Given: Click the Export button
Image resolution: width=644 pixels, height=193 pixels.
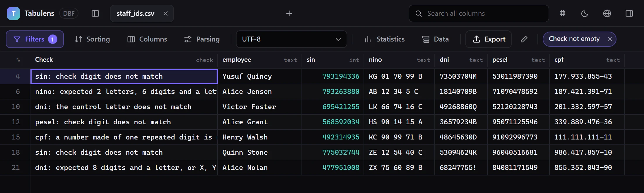Looking at the screenshot, I should tap(489, 39).
